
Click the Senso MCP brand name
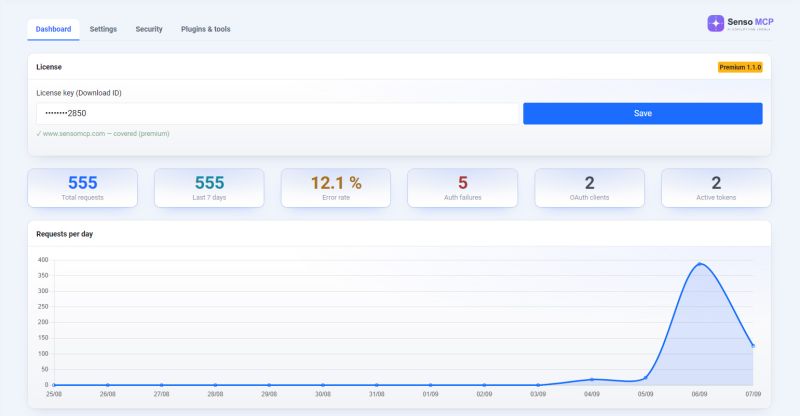[x=750, y=22]
